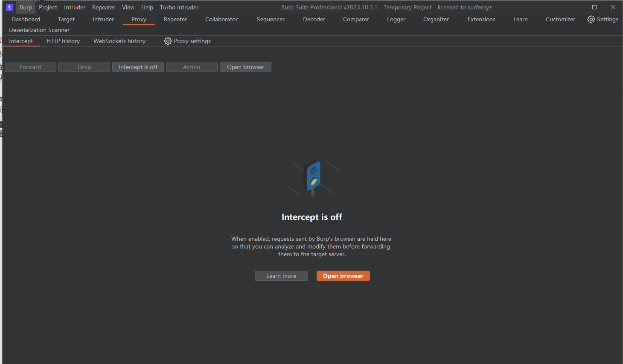623x364 pixels.
Task: Open the Settings gear icon
Action: [x=591, y=19]
